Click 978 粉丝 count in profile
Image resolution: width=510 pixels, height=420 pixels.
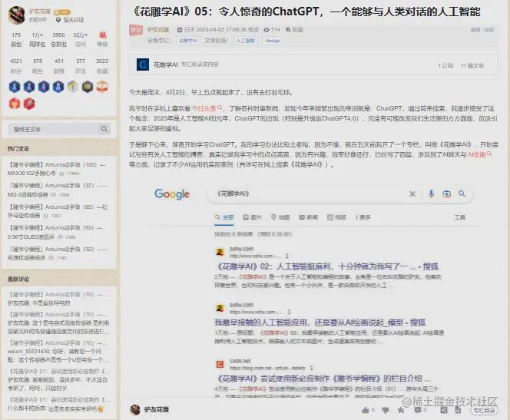[38, 66]
